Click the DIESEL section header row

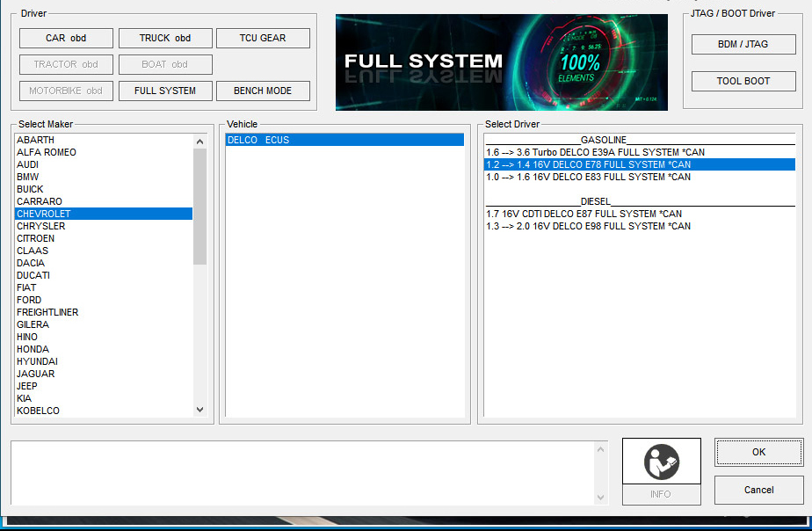[x=640, y=201]
